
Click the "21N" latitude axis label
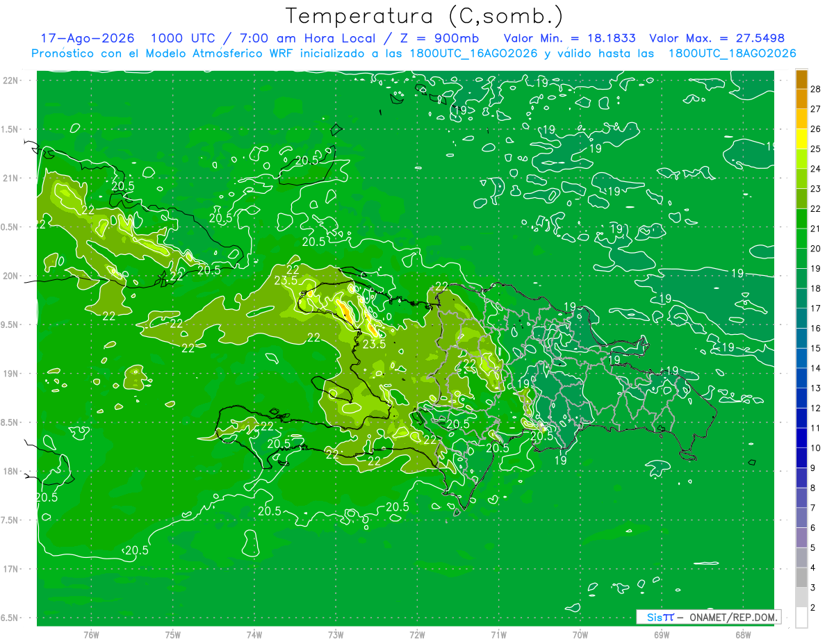pyautogui.click(x=10, y=178)
